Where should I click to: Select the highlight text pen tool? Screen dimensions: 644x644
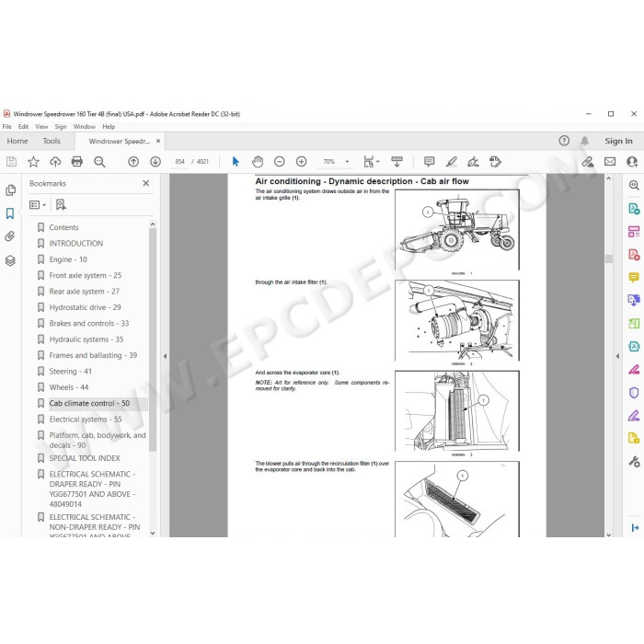point(452,162)
